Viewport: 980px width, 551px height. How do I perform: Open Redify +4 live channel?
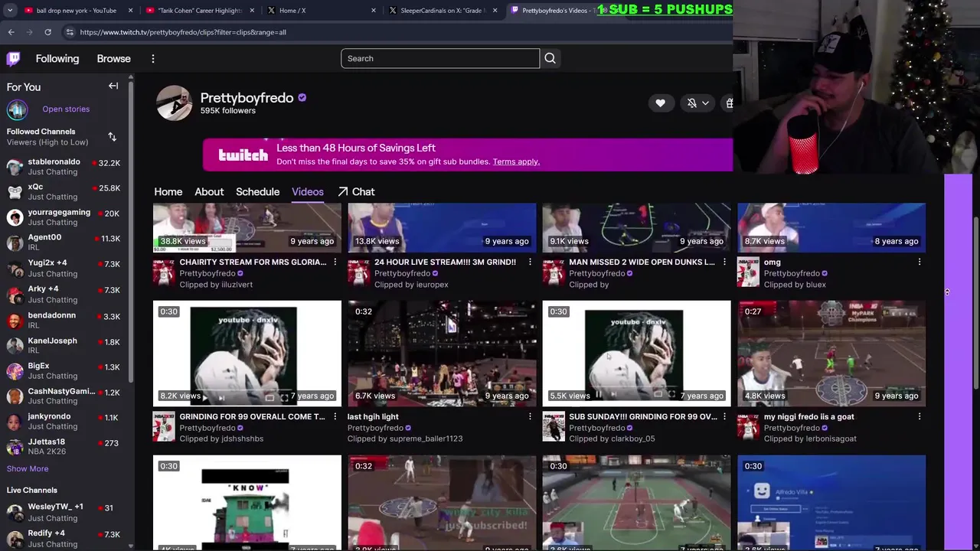coord(63,538)
